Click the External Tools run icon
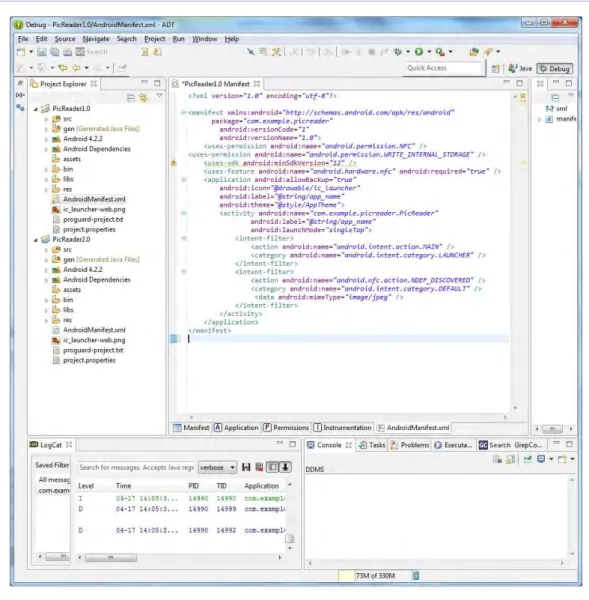Screen dimensions: 589x600 [440, 52]
